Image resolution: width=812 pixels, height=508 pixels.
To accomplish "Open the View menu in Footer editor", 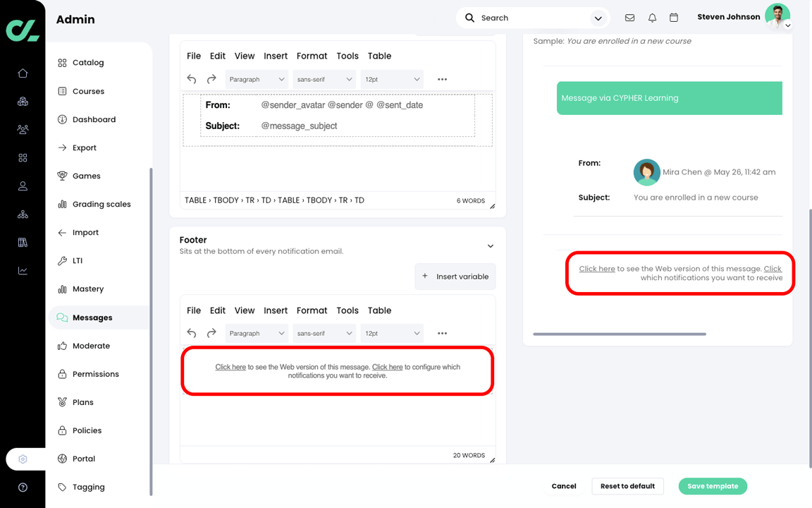I will [245, 310].
